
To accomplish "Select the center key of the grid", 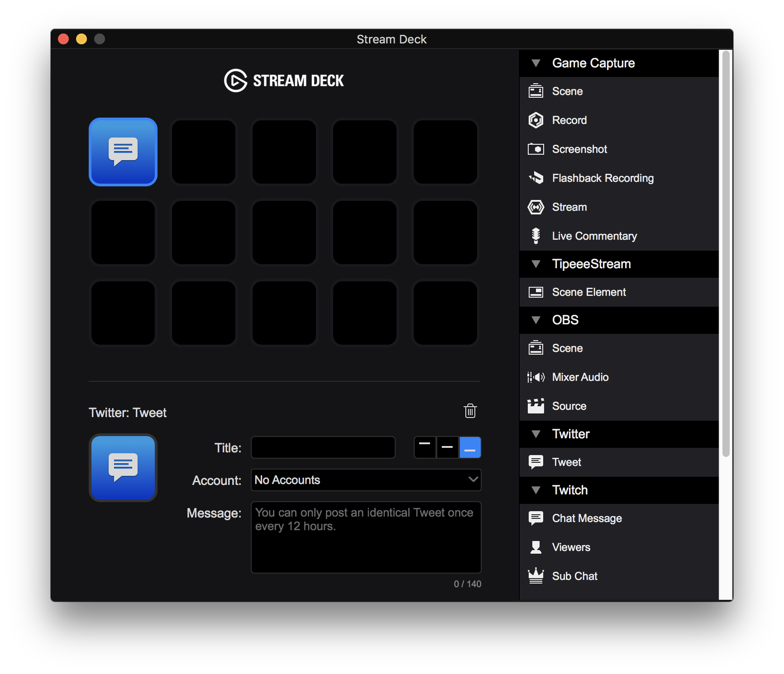I will [x=284, y=233].
